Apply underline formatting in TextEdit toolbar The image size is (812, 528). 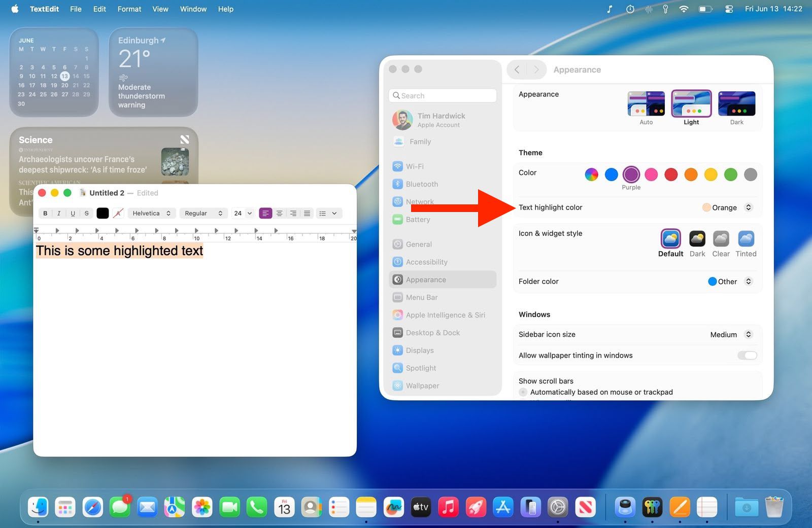point(72,213)
